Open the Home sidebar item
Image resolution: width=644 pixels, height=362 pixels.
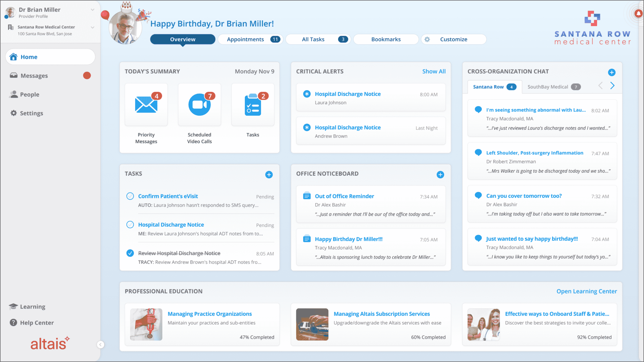[x=50, y=57]
